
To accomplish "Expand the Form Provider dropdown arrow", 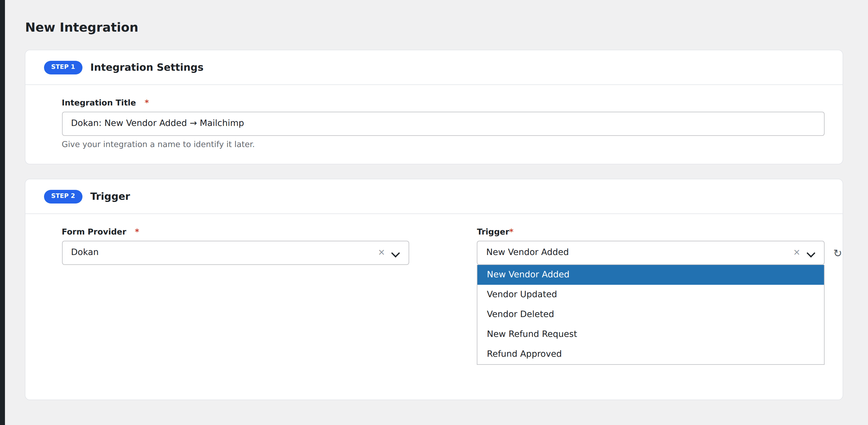I will pyautogui.click(x=396, y=254).
